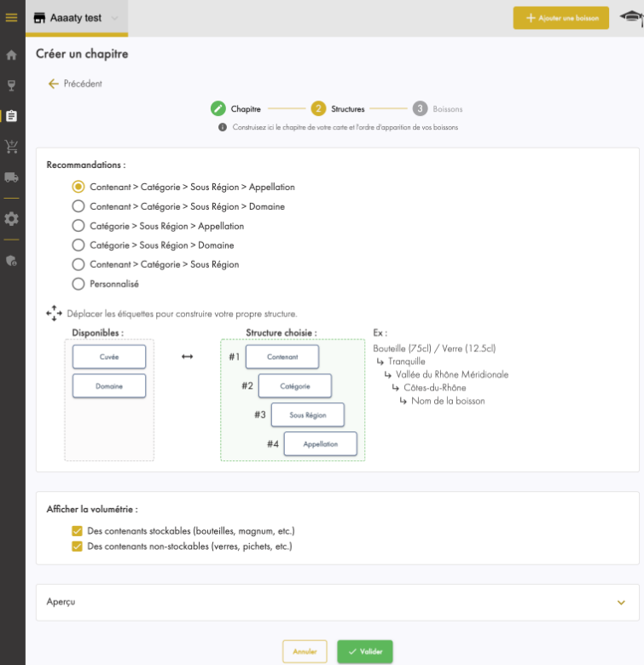This screenshot has height=665, width=644.
Task: Click the Annuler button
Action: click(x=305, y=651)
